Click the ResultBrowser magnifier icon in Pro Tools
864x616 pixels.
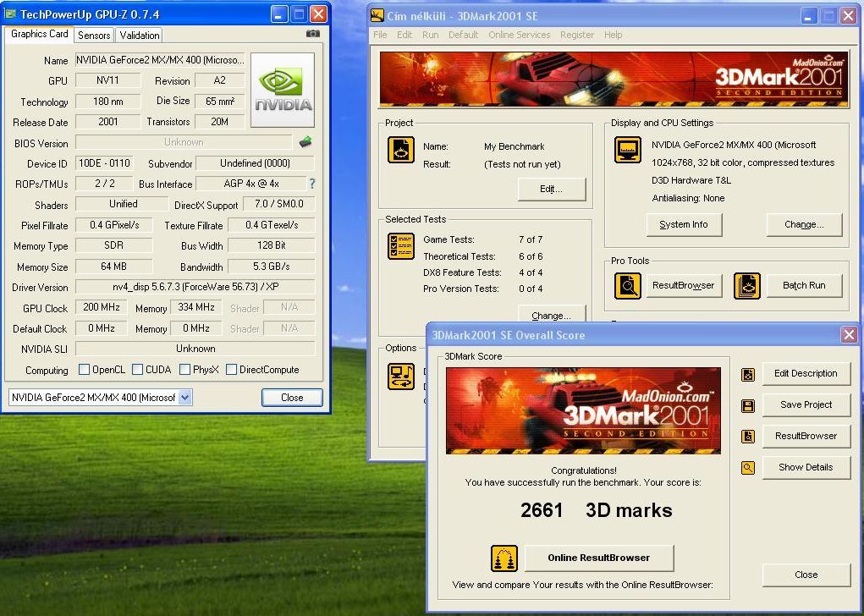pyautogui.click(x=628, y=286)
